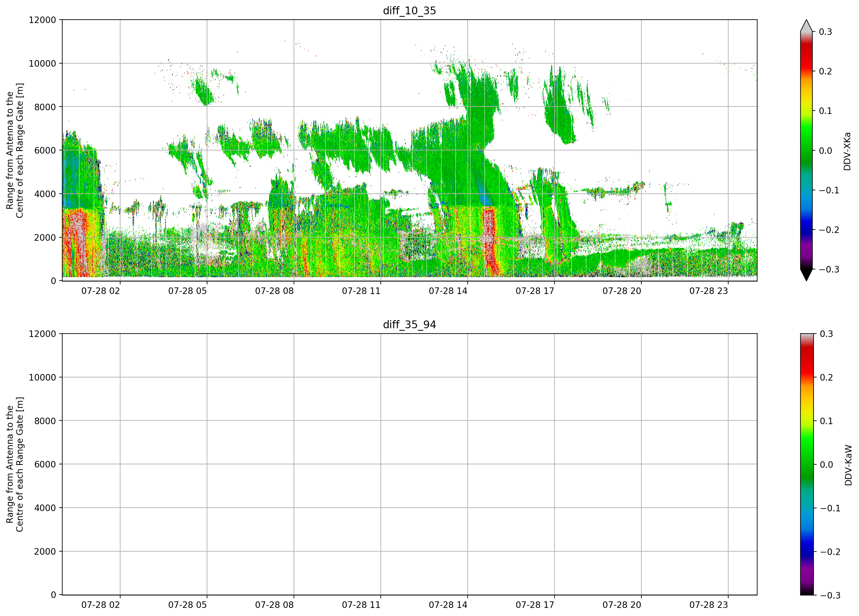Image resolution: width=859 pixels, height=616 pixels.
Task: Click the 07-28 20 tick label on the bottom plot
Action: (x=622, y=605)
